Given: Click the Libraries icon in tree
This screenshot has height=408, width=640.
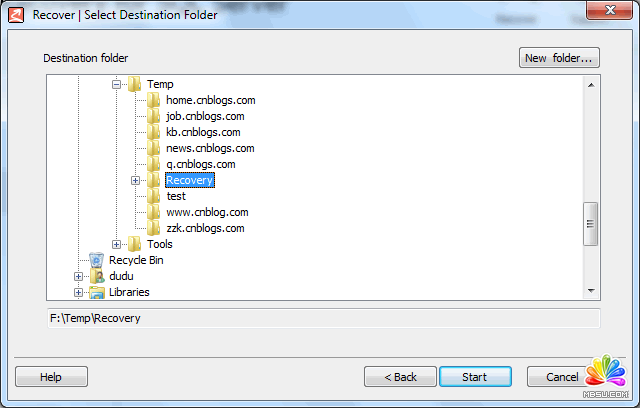Looking at the screenshot, I should pyautogui.click(x=97, y=292).
